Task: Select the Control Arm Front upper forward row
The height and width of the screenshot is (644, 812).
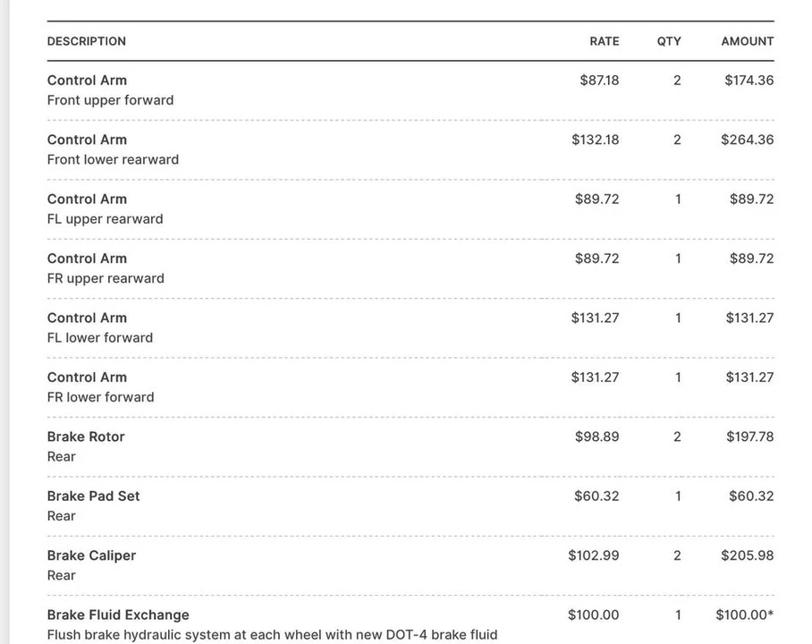Action: (410, 90)
